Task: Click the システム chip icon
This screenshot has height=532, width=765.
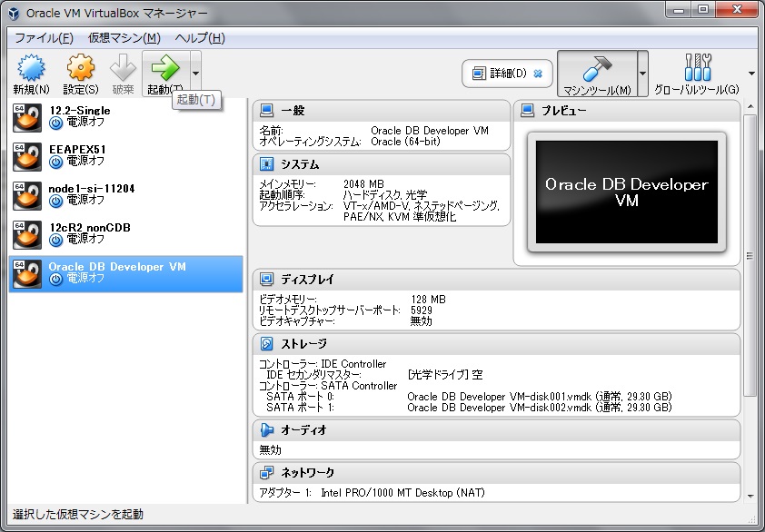Action: pos(266,164)
